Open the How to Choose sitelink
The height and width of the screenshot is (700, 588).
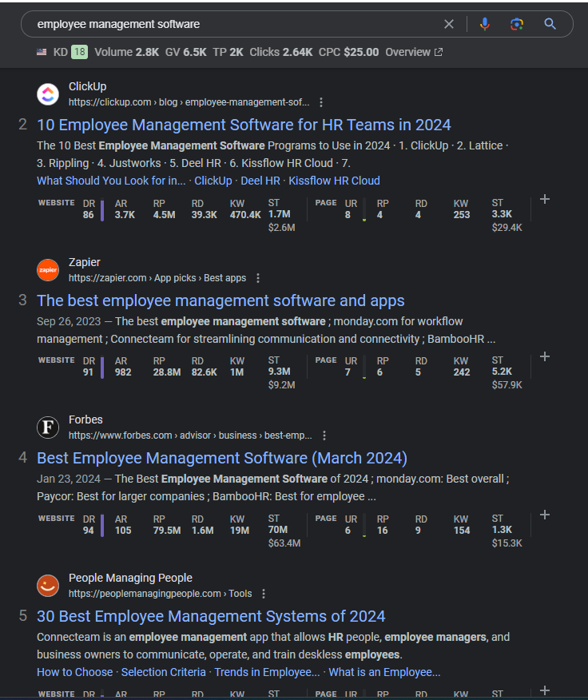coord(74,672)
